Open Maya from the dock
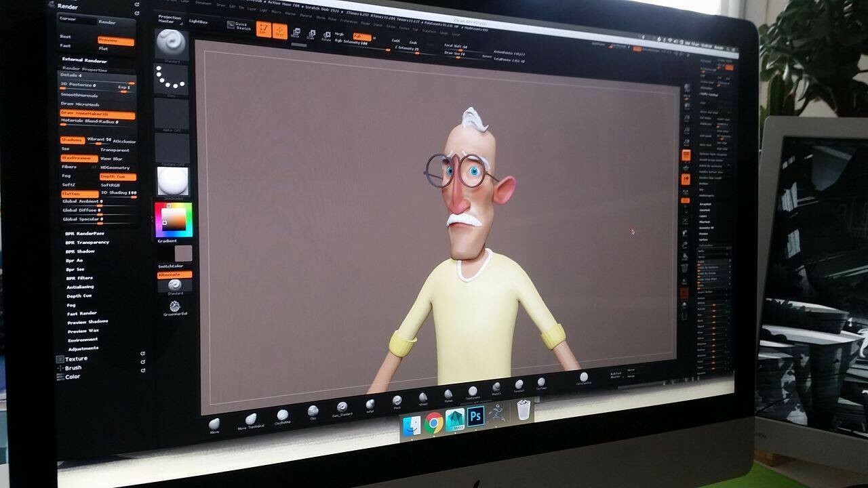This screenshot has width=868, height=488. pos(455,420)
